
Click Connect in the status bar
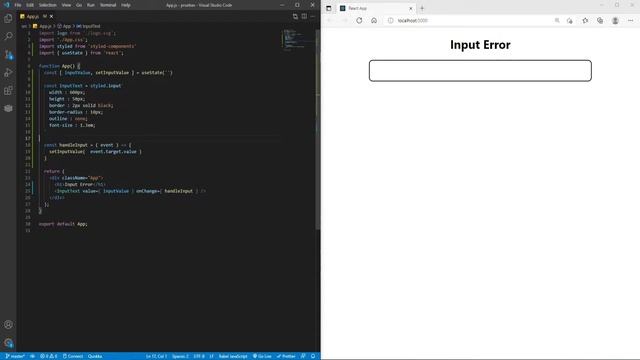click(x=73, y=356)
